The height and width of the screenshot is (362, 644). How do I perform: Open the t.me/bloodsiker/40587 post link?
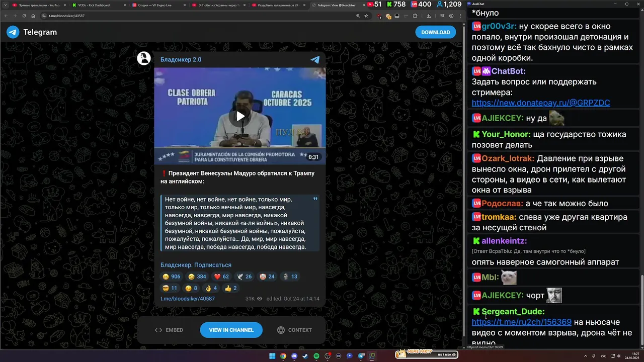click(188, 299)
